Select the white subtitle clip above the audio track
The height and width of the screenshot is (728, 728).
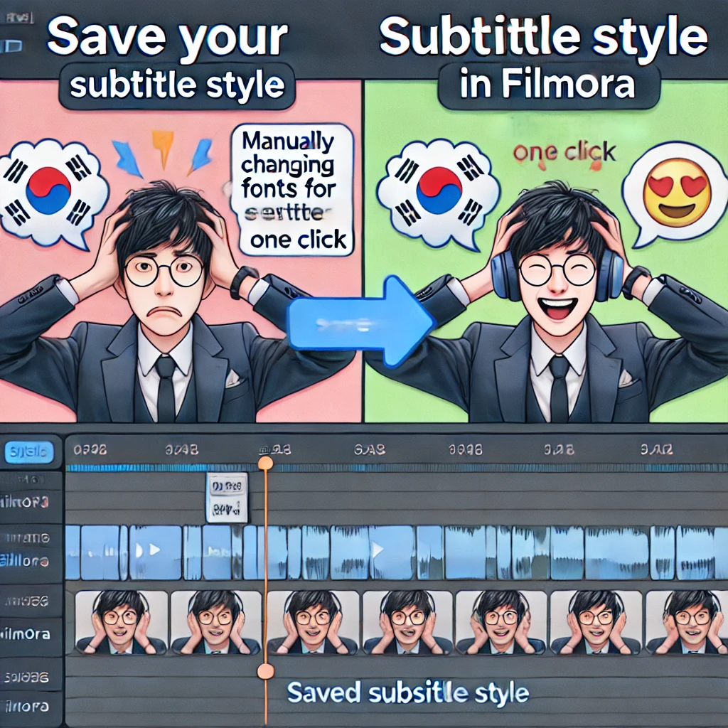(x=227, y=498)
